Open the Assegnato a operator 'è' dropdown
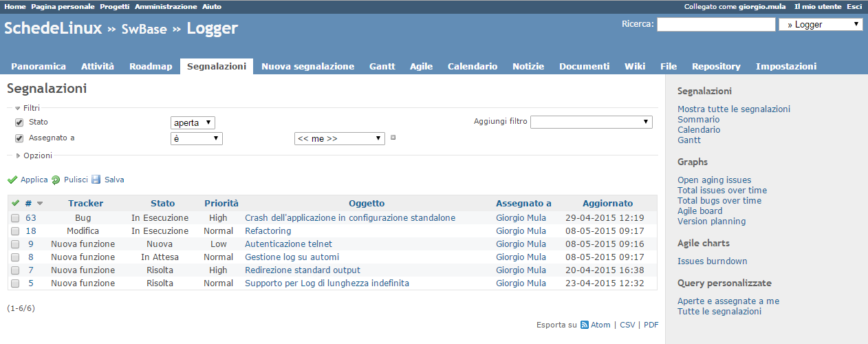Screen dimensions: 868x344 (x=196, y=138)
